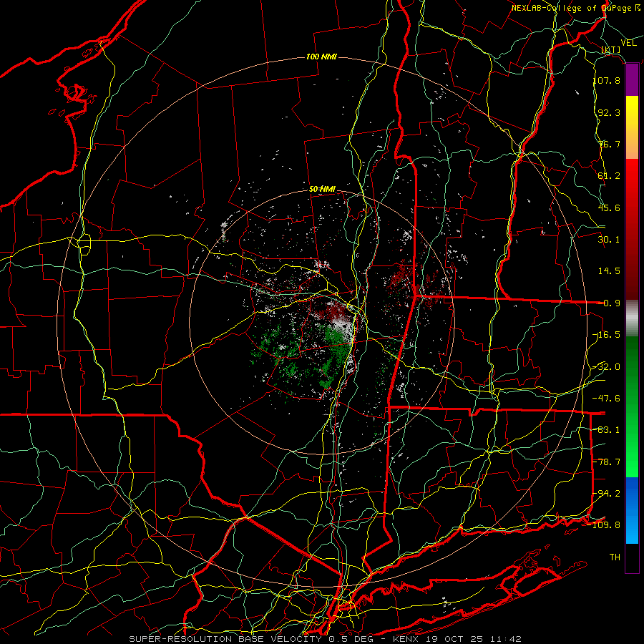
Task: Pick the black TH segment of color bar
Action: (x=632, y=558)
